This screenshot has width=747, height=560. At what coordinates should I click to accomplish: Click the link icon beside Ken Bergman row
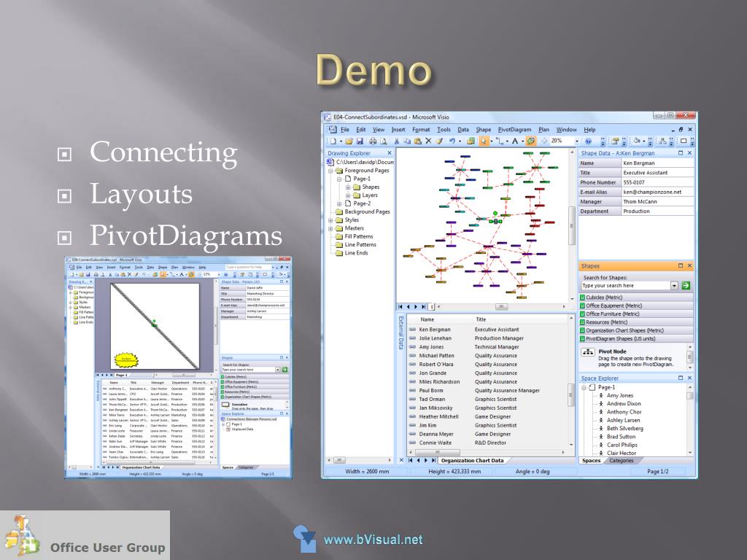(x=413, y=330)
